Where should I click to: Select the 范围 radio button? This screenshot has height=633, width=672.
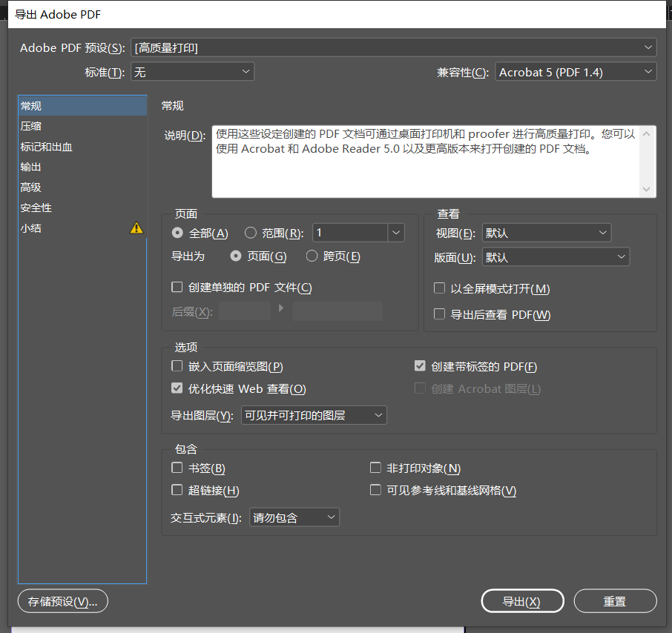[250, 233]
